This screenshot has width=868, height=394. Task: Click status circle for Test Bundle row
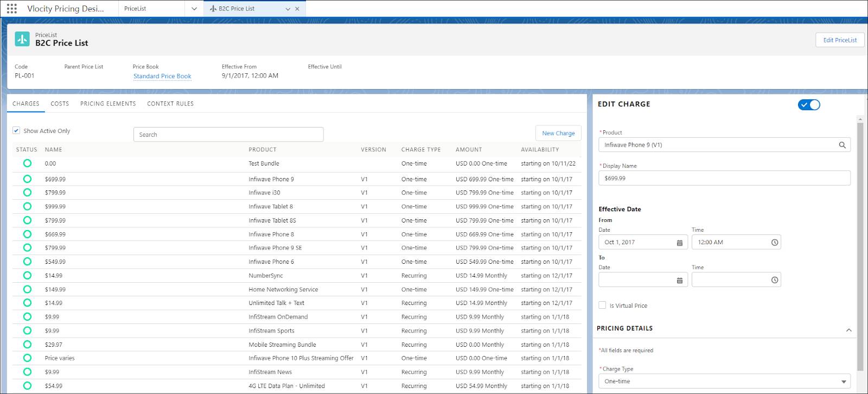pos(27,163)
